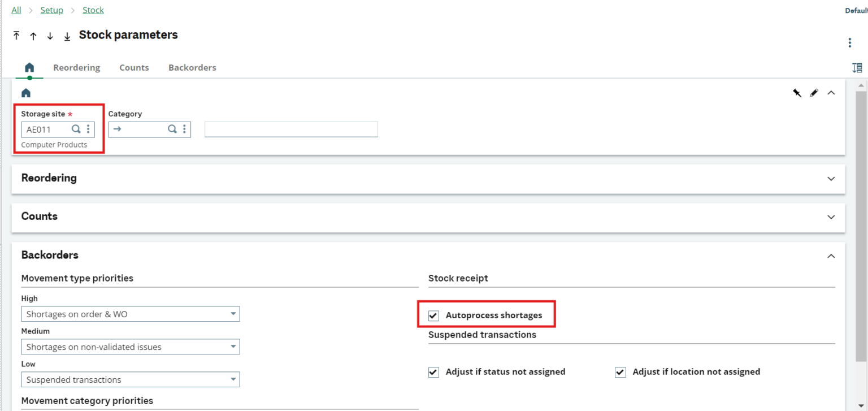This screenshot has width=868, height=411.
Task: Expand the Counts section
Action: pos(831,217)
